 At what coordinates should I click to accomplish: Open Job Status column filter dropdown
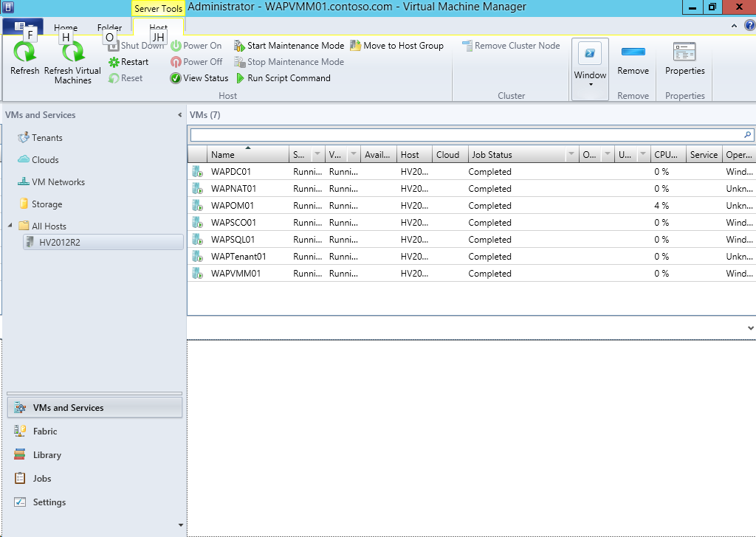[x=571, y=154]
